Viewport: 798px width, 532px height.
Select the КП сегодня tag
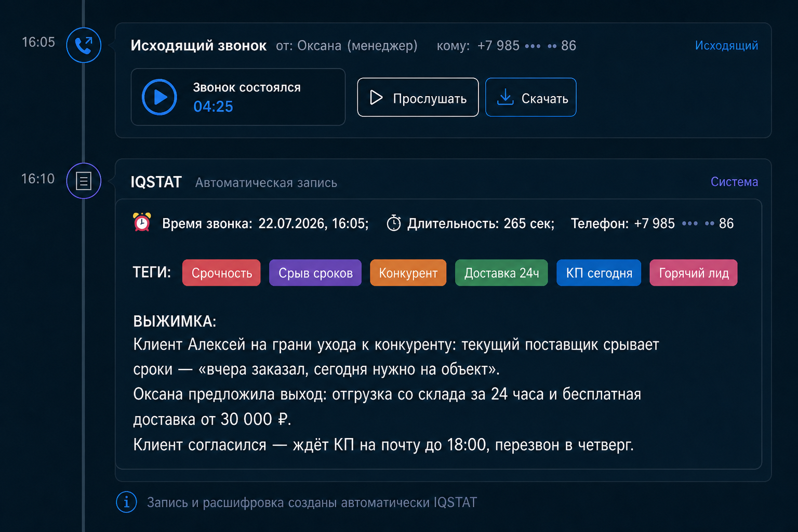pos(599,273)
